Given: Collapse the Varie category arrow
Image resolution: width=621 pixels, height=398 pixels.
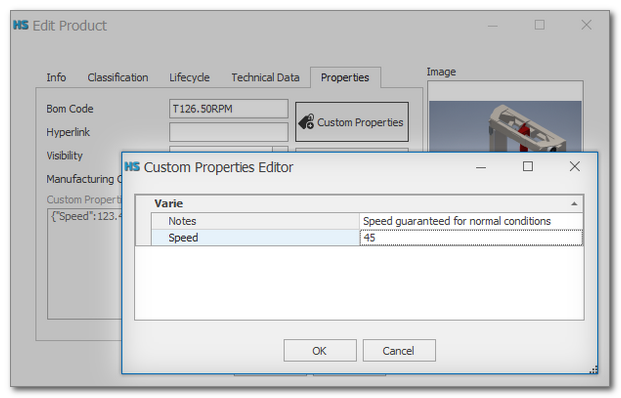Looking at the screenshot, I should pos(574,204).
